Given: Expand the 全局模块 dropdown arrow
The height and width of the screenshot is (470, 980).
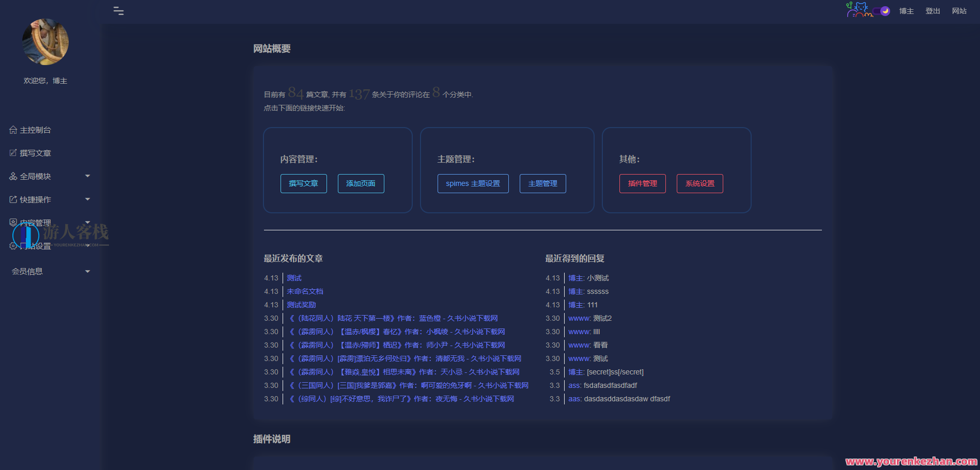Looking at the screenshot, I should [x=87, y=176].
